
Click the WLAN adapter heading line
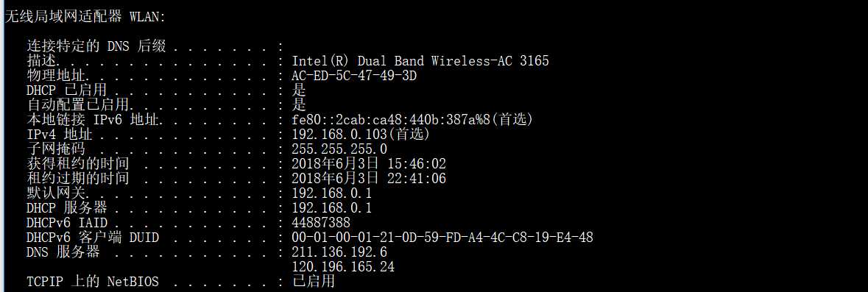(85, 17)
